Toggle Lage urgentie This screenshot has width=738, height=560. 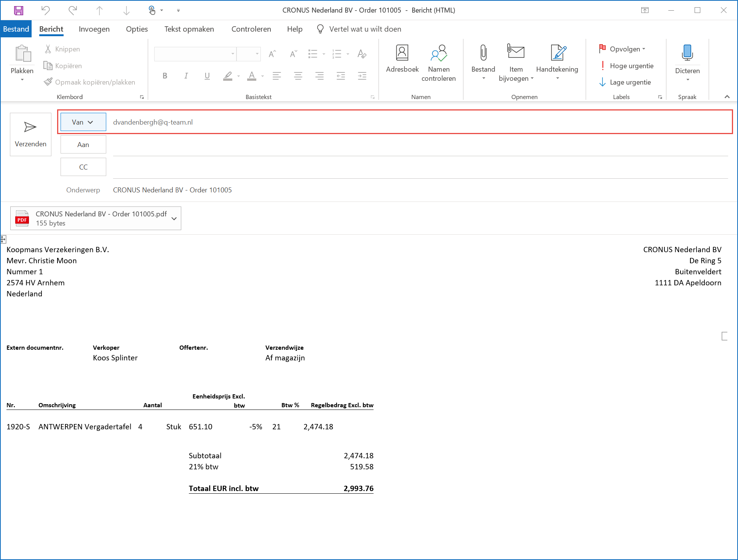coord(625,82)
